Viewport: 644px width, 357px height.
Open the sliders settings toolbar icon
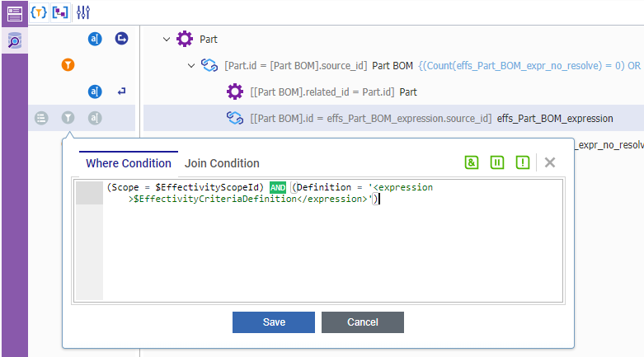pos(83,12)
